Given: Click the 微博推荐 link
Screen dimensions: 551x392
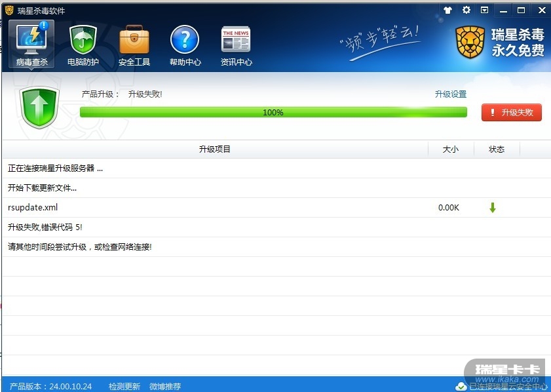Looking at the screenshot, I should pos(165,386).
